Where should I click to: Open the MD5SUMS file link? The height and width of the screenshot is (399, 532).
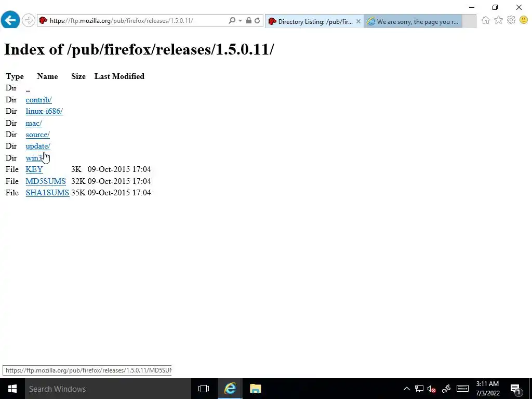[x=46, y=181]
